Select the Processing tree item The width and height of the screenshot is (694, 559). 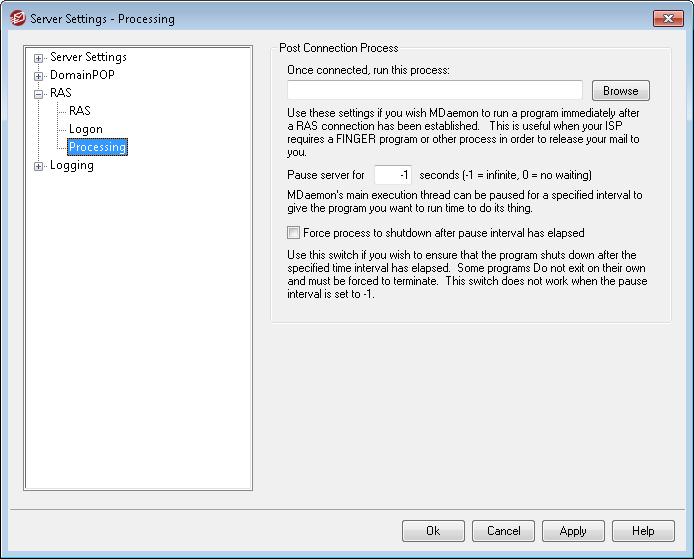tap(97, 147)
